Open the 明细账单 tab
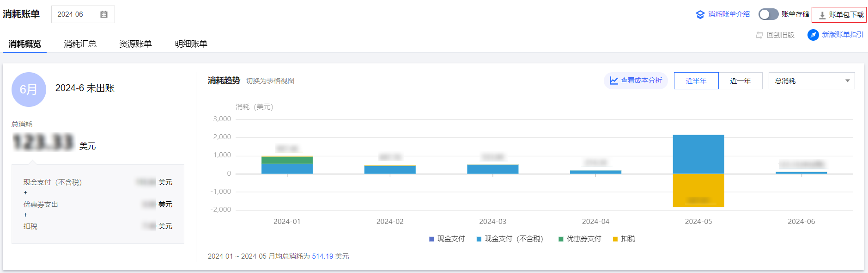 (191, 44)
